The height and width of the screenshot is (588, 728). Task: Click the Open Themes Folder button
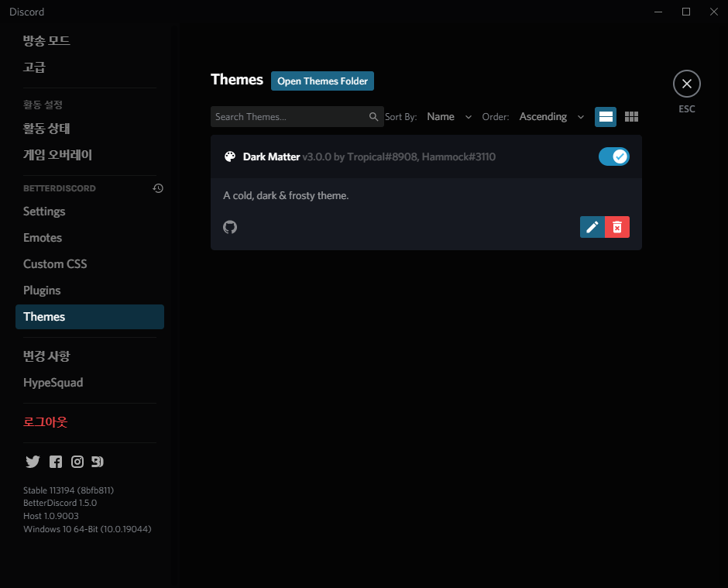point(322,81)
